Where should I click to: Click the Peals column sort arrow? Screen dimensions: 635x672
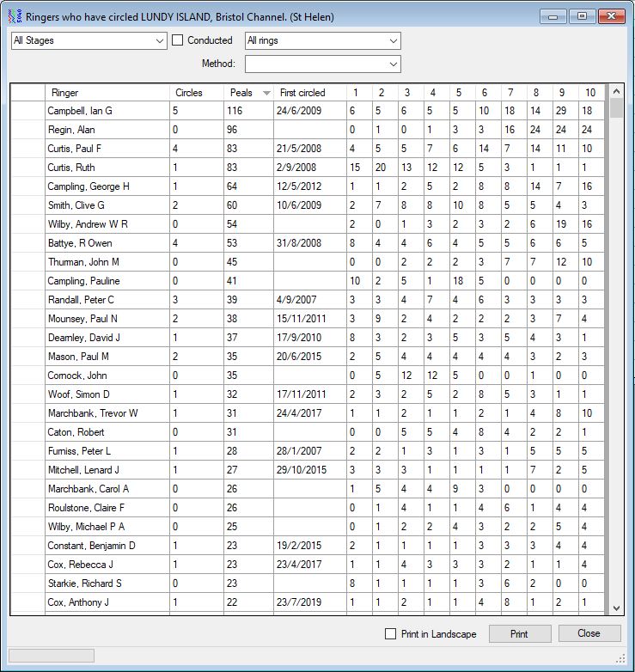tap(266, 93)
